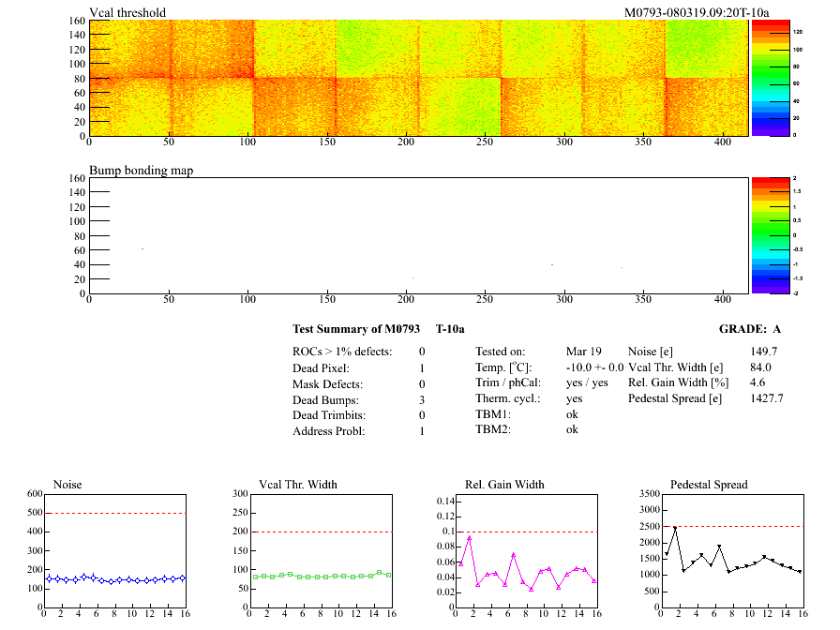The height and width of the screenshot is (630, 840).
Task: Click the Pedestal Spread value 1427.7
Action: pyautogui.click(x=766, y=398)
